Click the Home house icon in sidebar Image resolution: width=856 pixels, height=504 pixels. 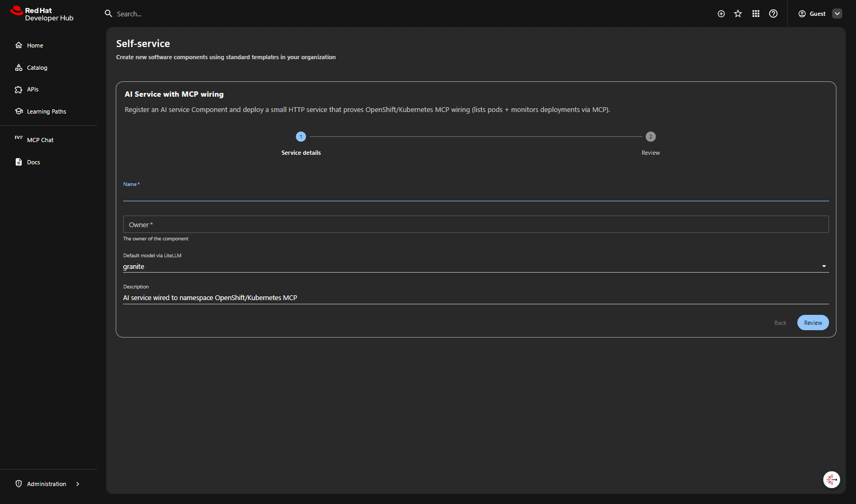click(x=19, y=45)
